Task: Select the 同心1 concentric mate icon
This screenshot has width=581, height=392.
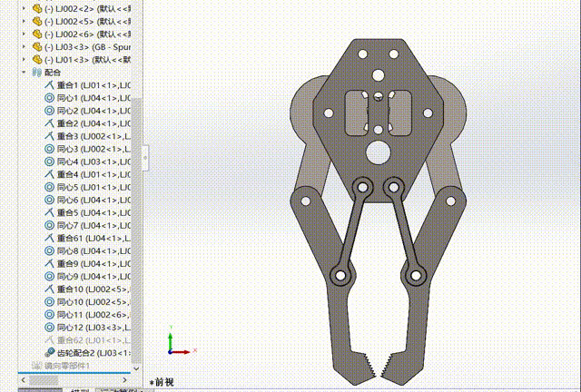Action: click(x=49, y=98)
